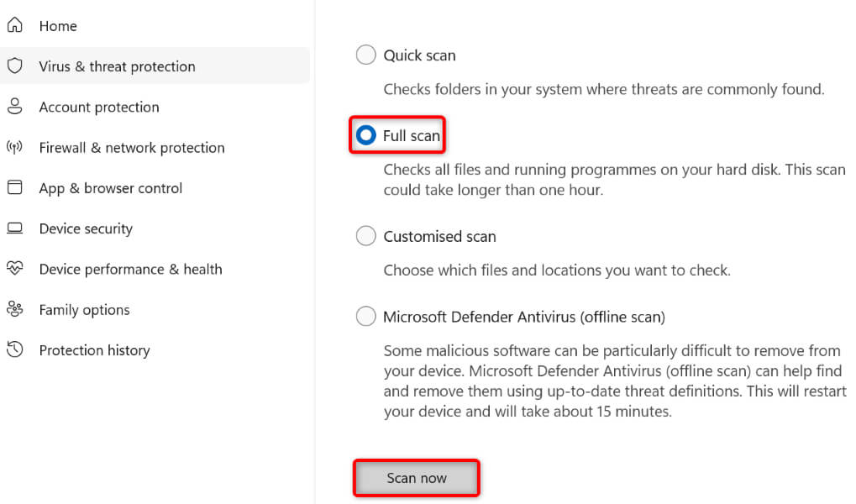Go to Firewall & network protection
Image resolution: width=856 pixels, height=504 pixels.
point(132,148)
